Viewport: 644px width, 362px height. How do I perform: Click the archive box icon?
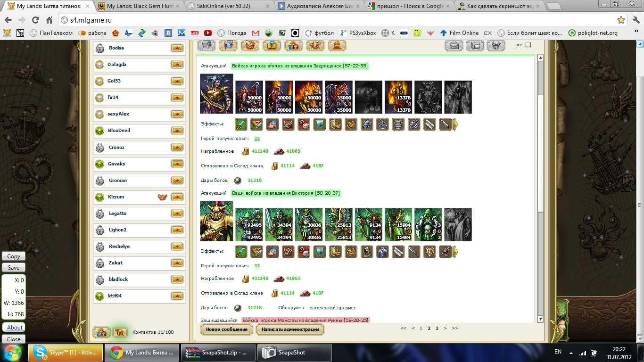(x=475, y=46)
